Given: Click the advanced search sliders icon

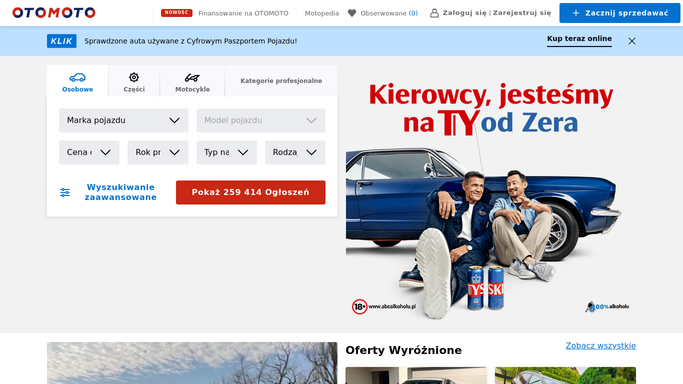Looking at the screenshot, I should (x=65, y=192).
